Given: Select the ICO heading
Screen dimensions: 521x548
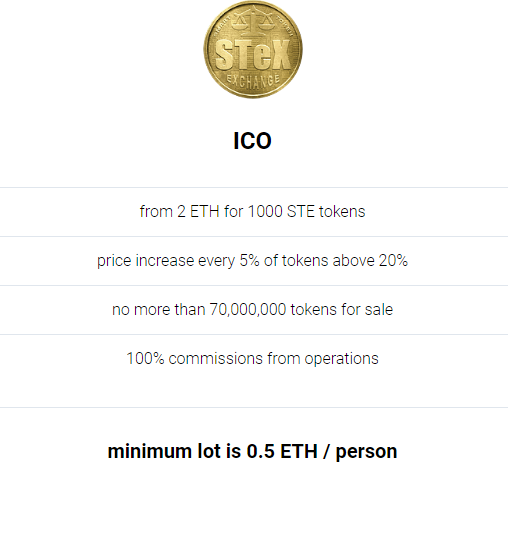Looking at the screenshot, I should coord(252,141).
